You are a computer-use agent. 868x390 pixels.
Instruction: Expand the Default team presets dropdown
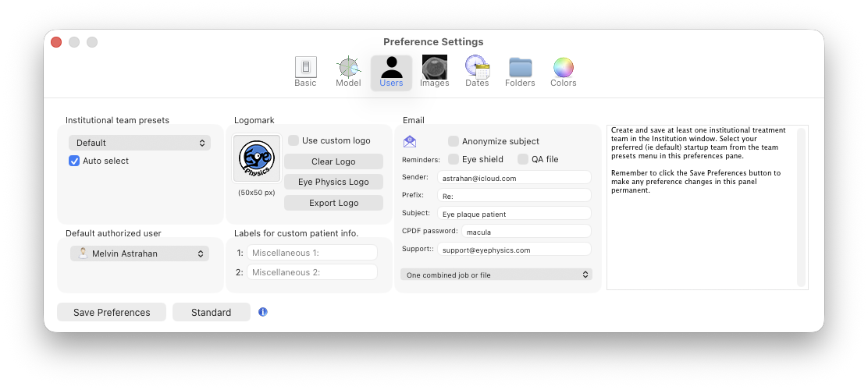140,143
